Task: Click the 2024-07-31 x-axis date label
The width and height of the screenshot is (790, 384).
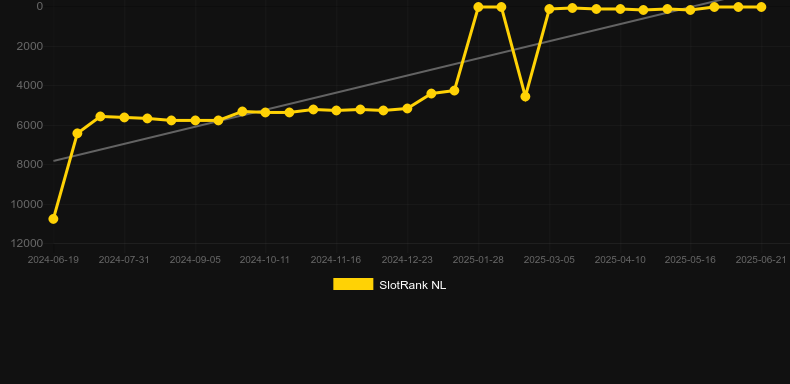Action: click(124, 260)
